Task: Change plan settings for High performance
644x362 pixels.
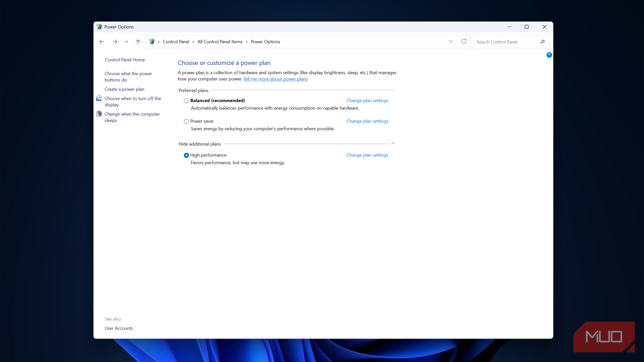Action: (x=367, y=155)
